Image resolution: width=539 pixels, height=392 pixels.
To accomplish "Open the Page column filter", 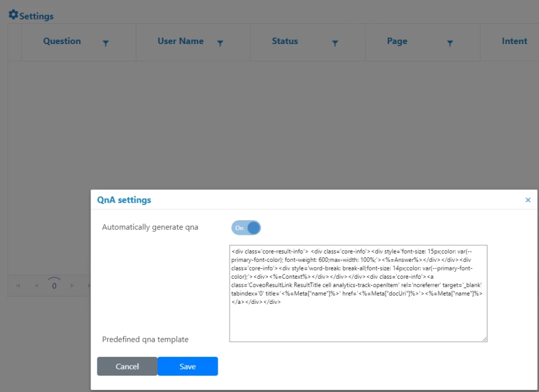I will [x=450, y=43].
